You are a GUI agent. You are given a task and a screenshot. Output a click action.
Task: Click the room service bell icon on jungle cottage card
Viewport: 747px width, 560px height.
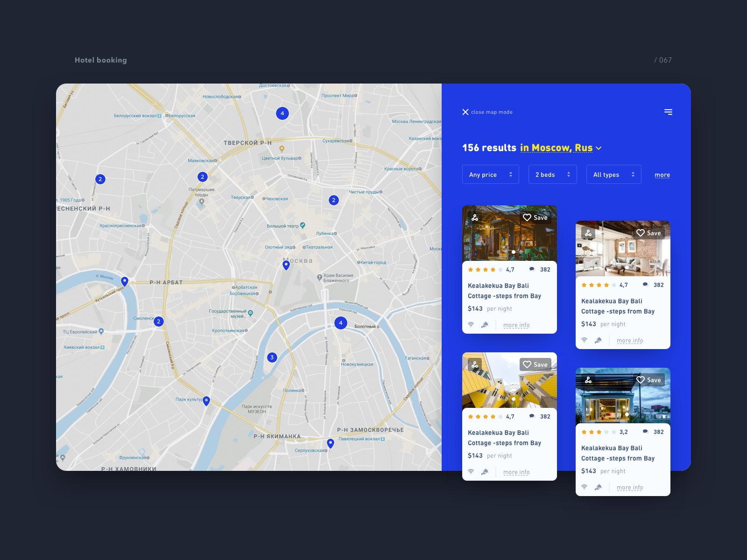point(485,325)
